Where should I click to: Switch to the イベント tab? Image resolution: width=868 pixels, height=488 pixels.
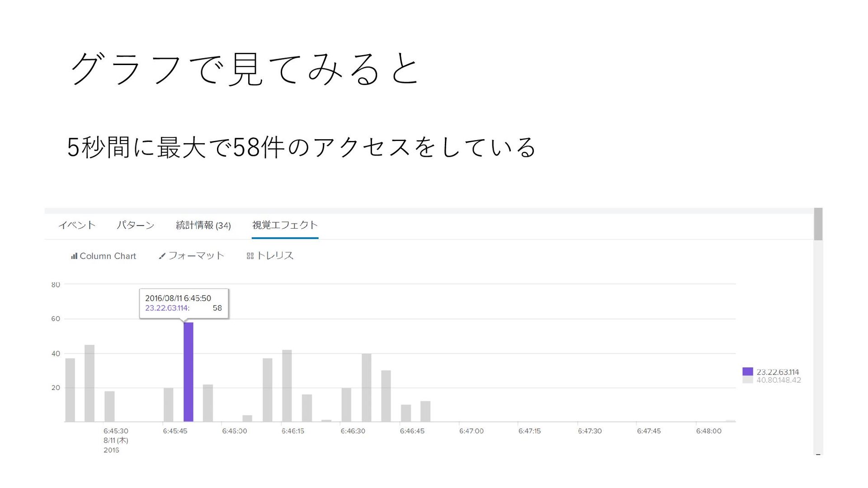click(x=77, y=225)
